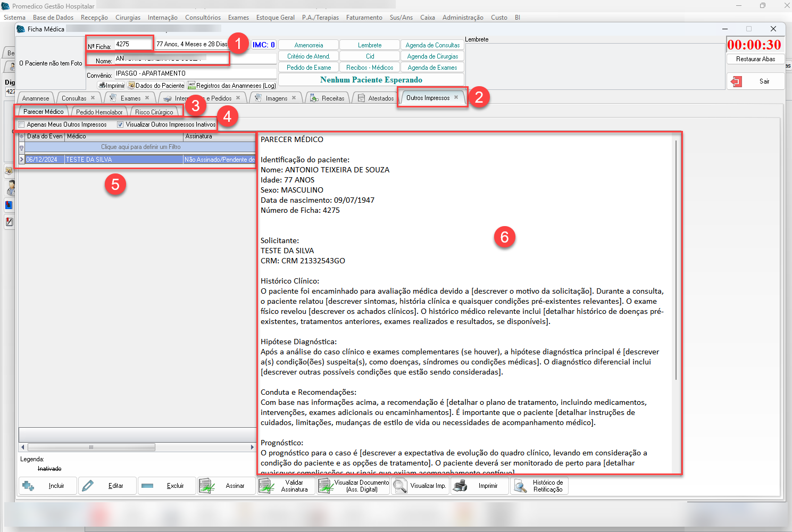Close the Imagens tab with its X

coord(294,98)
